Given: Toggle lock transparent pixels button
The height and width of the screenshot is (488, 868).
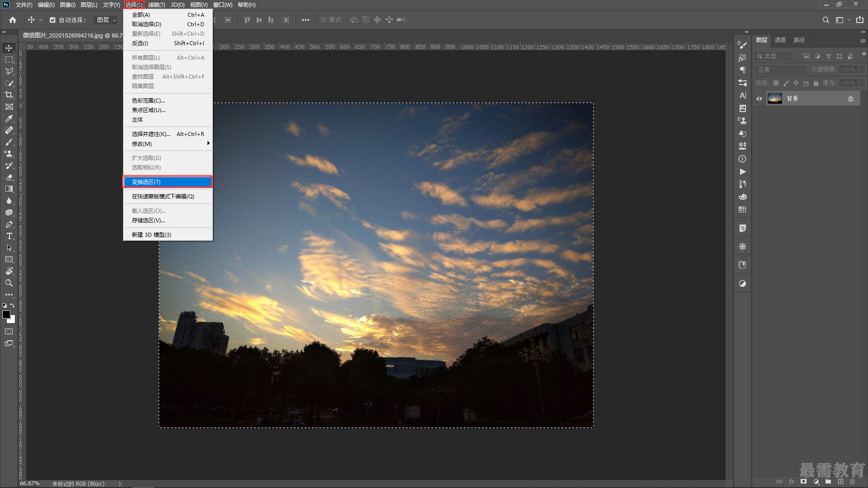Looking at the screenshot, I should 776,83.
